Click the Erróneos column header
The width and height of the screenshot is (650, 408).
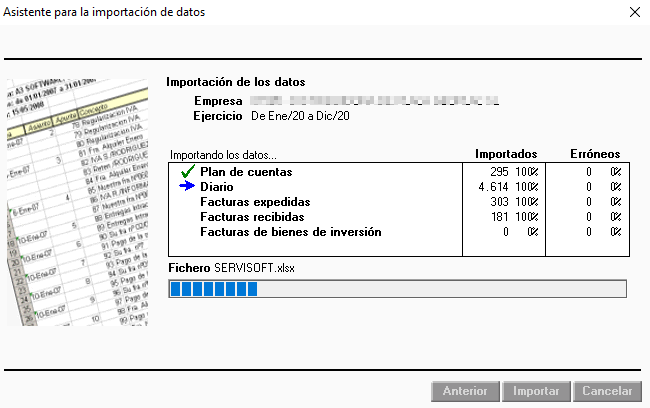[x=595, y=154]
